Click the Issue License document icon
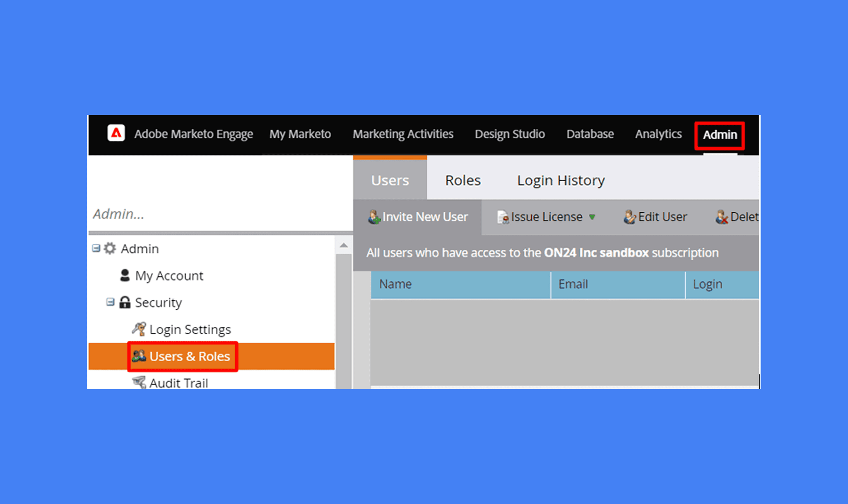Image resolution: width=848 pixels, height=504 pixels. [503, 217]
